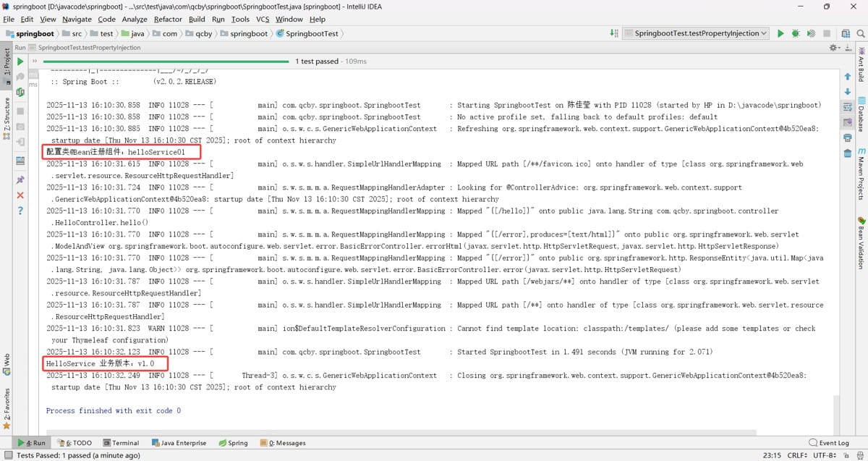Print console output with printer icon

coord(848,138)
